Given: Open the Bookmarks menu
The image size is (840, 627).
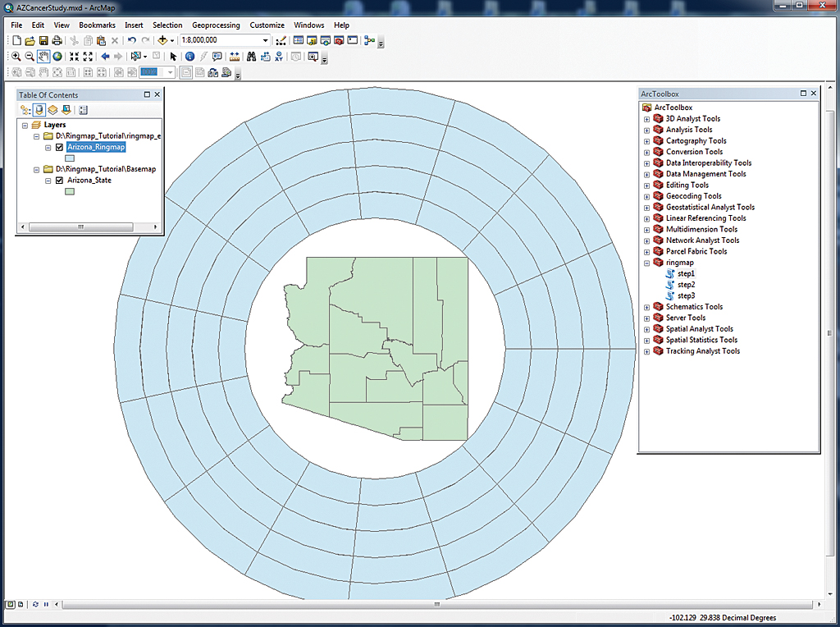Looking at the screenshot, I should point(97,25).
